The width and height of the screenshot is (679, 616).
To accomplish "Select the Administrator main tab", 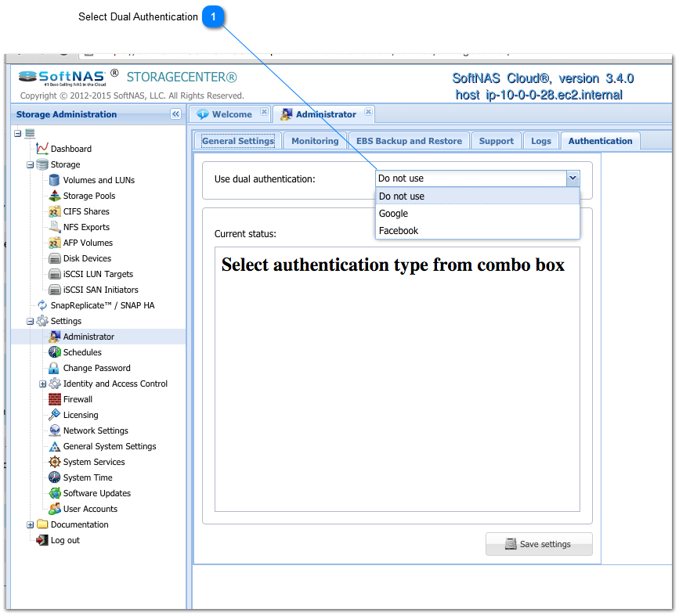I will [325, 114].
